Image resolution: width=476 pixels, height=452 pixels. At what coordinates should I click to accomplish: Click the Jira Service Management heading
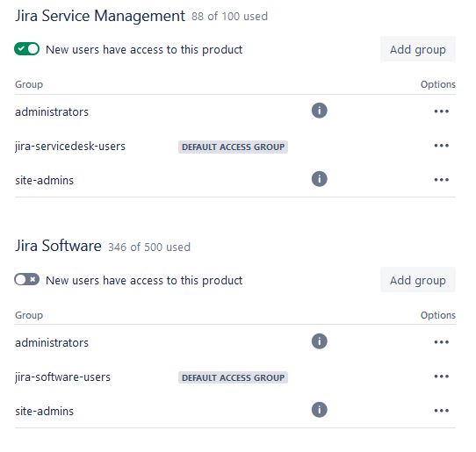coord(100,16)
